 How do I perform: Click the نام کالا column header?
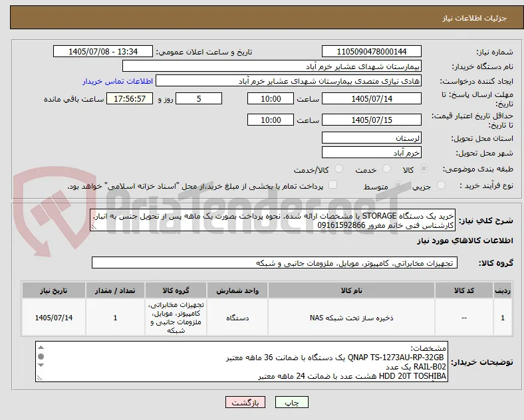(351, 290)
